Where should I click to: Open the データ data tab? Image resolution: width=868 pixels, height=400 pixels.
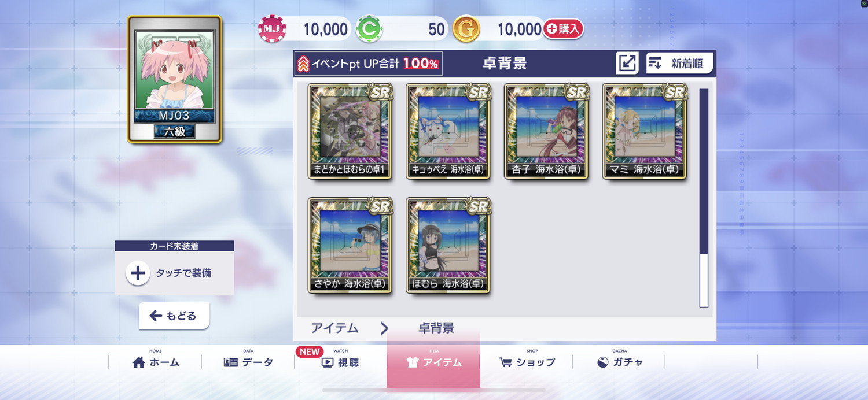[x=248, y=362]
